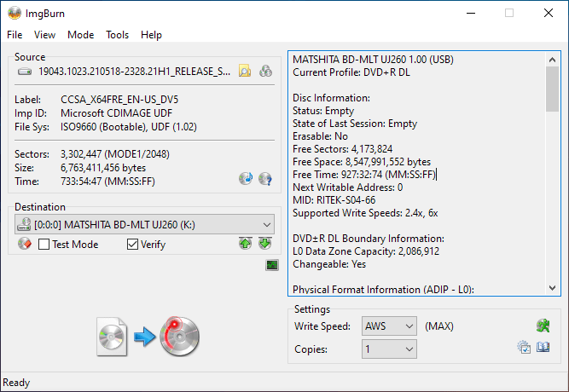Open Automatic Write Speed running-man icon

[543, 326]
